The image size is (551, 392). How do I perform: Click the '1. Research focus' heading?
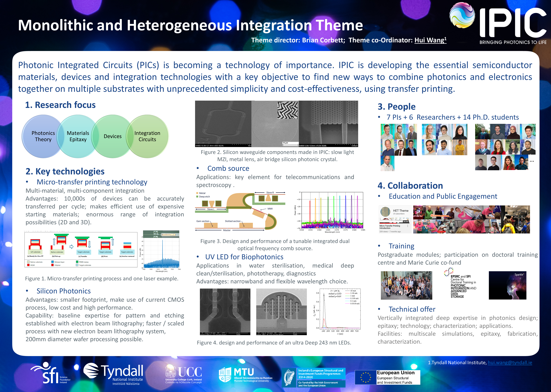click(x=60, y=105)
